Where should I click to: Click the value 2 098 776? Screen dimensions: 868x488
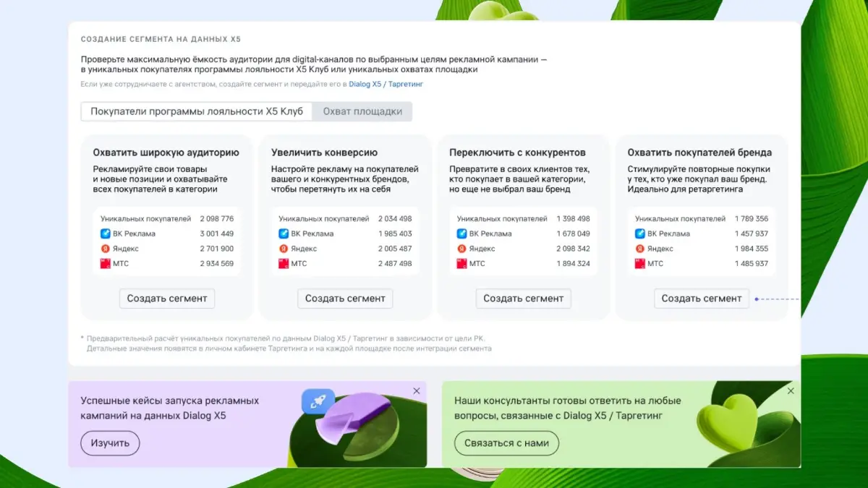pos(217,219)
